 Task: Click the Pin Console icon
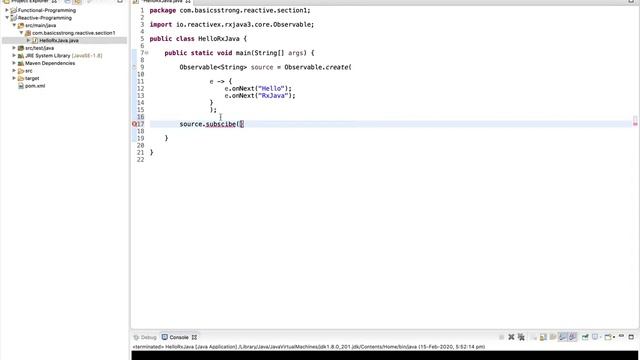pos(585,337)
